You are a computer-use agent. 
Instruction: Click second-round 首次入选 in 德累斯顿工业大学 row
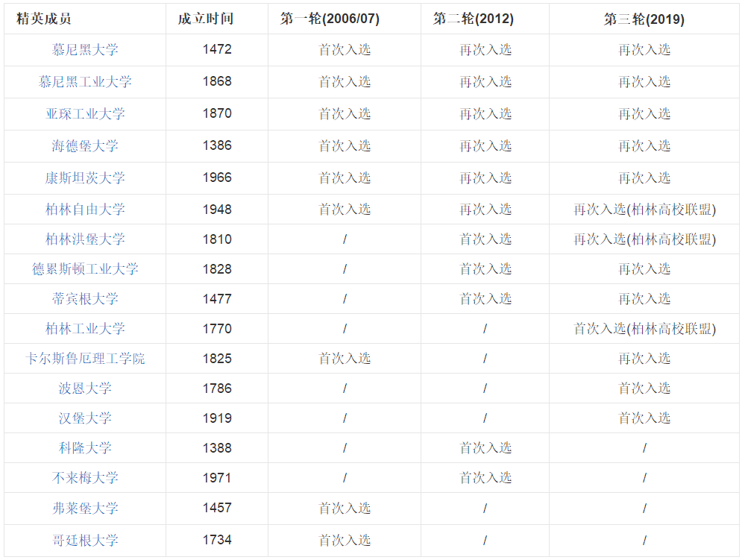485,269
